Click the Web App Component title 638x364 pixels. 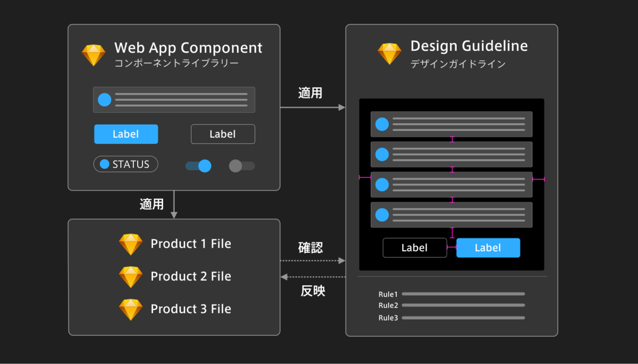tap(188, 48)
